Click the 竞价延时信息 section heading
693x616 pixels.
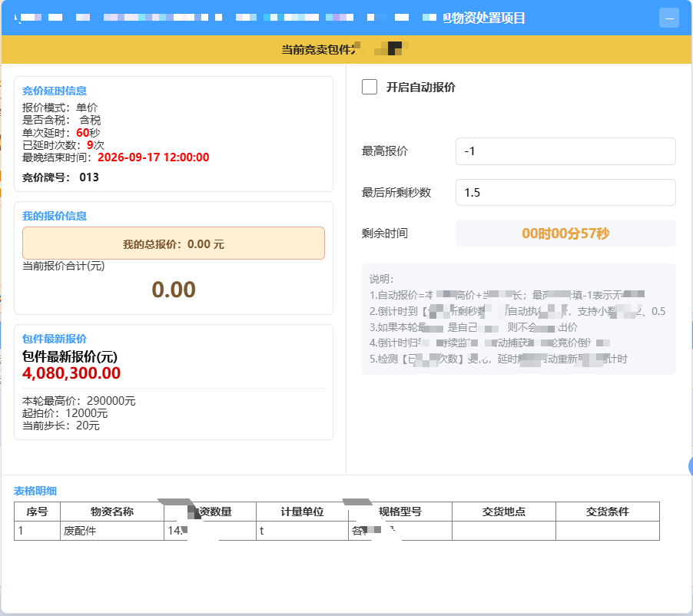pos(55,91)
